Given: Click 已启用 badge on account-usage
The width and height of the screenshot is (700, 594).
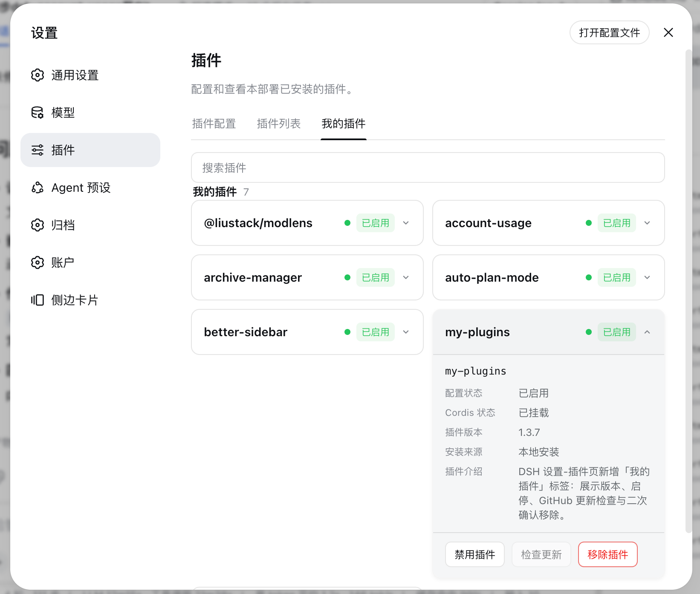Looking at the screenshot, I should point(617,223).
